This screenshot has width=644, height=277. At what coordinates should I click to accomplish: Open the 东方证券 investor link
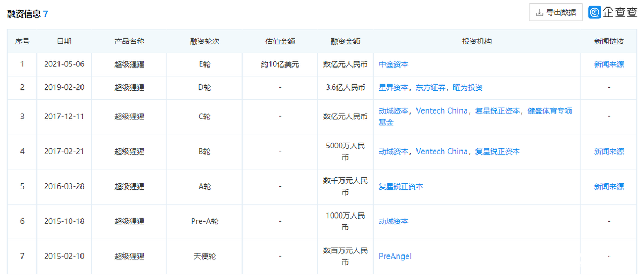[430, 87]
